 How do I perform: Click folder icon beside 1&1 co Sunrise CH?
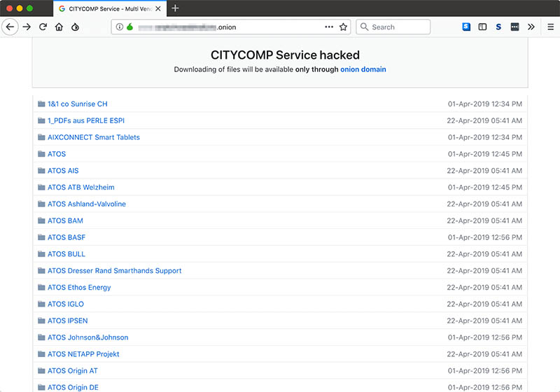41,104
